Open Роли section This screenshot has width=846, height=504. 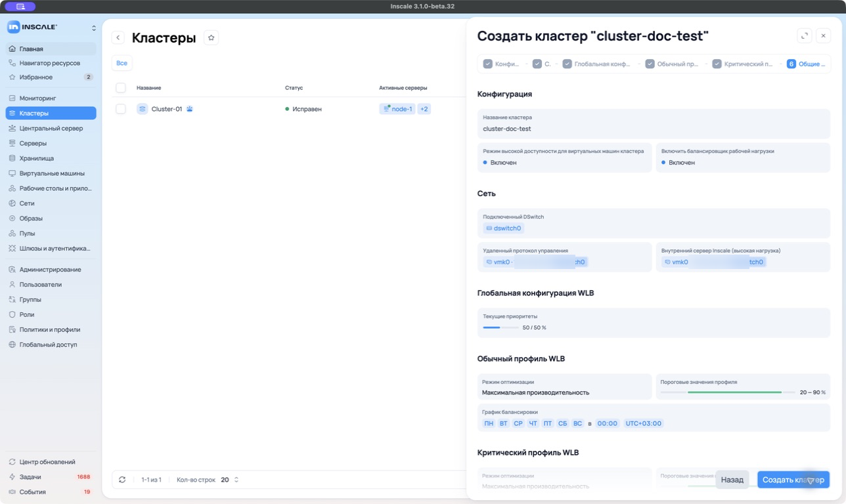point(51,314)
